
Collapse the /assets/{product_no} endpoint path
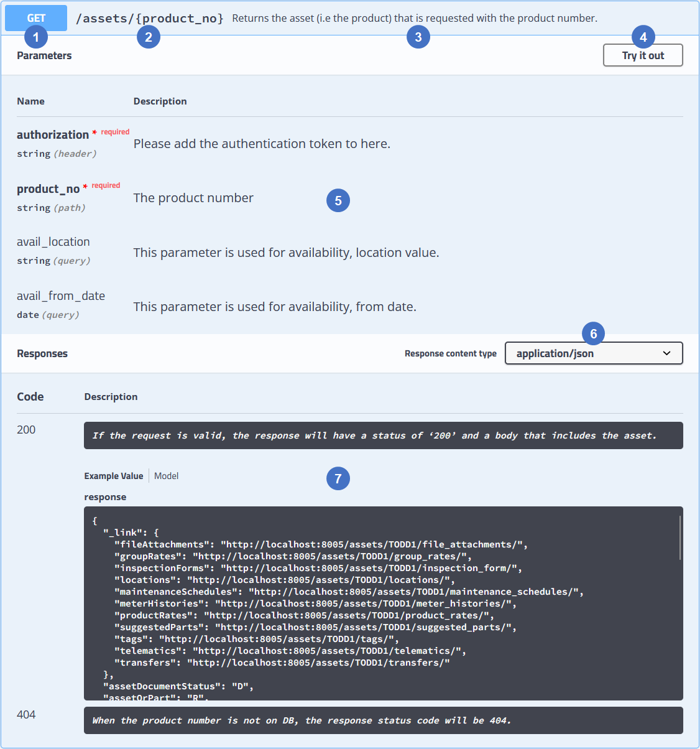pos(149,19)
